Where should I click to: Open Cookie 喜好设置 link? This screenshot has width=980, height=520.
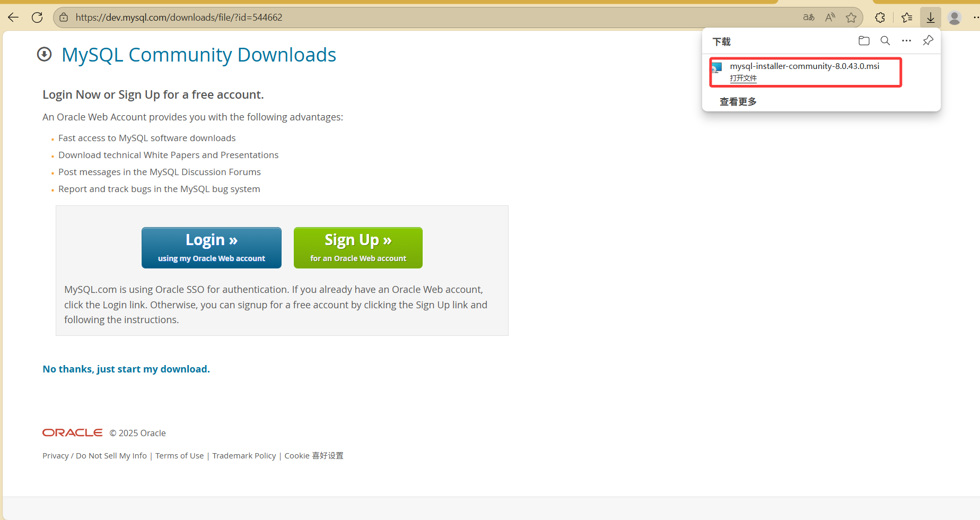tap(314, 456)
